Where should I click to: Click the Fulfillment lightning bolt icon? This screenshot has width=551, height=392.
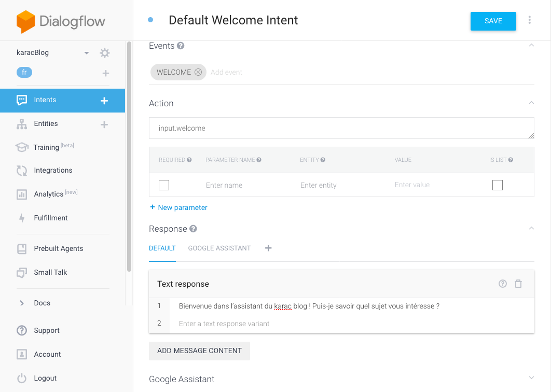point(22,218)
